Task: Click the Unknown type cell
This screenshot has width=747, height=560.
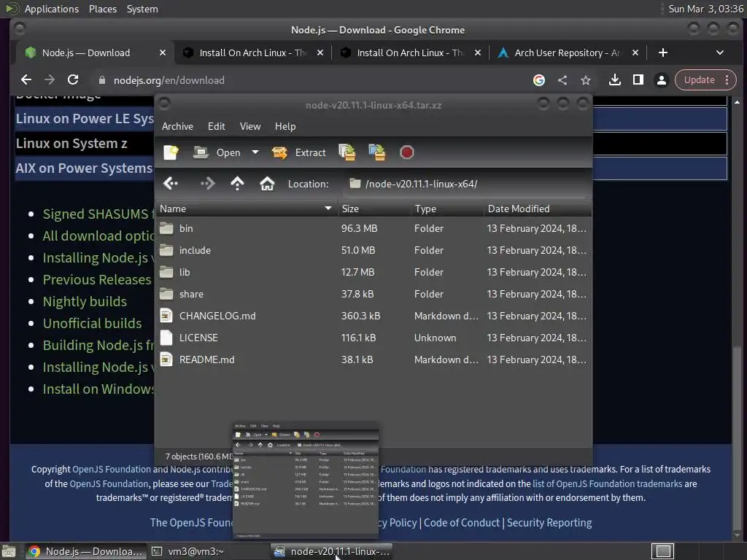Action: (435, 338)
